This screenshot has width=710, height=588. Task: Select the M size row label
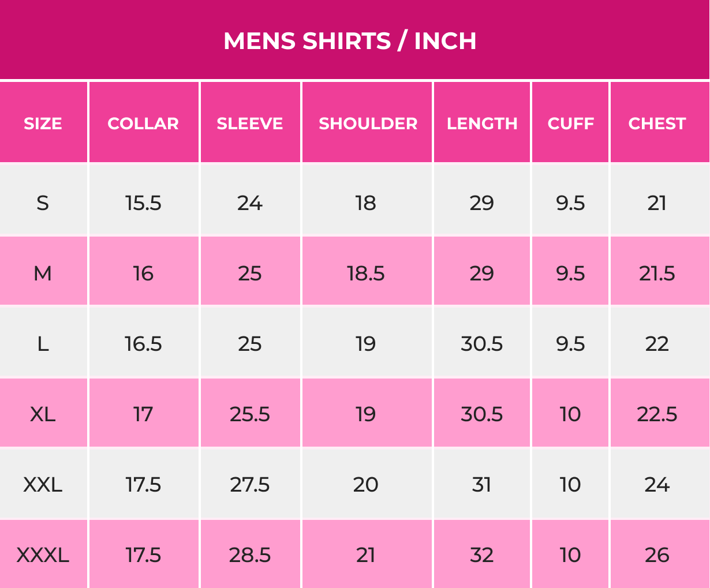(x=43, y=274)
